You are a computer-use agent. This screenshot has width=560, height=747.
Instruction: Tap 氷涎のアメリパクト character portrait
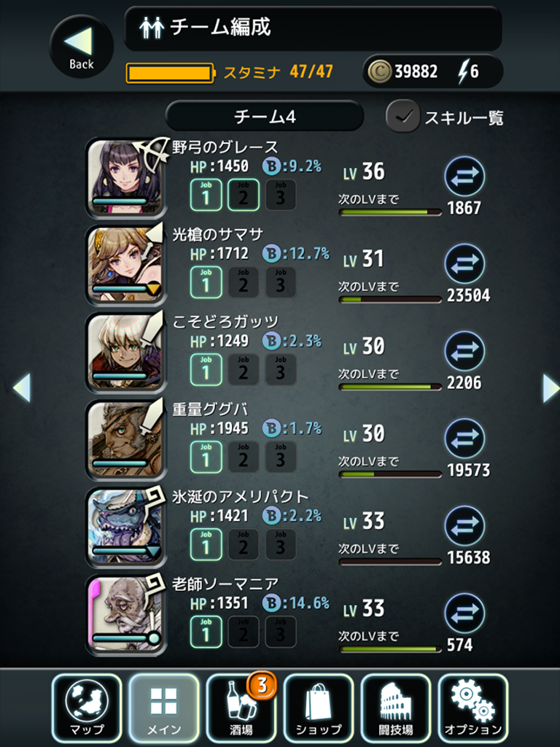[x=125, y=527]
